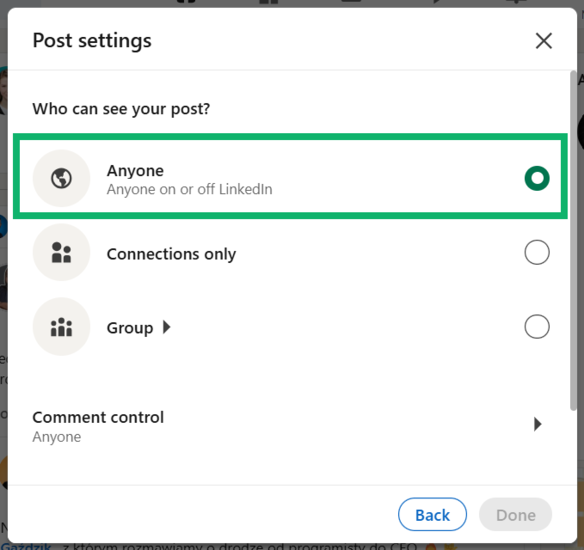Click the two-people Connections only icon
Image resolution: width=584 pixels, height=550 pixels.
coord(61,252)
